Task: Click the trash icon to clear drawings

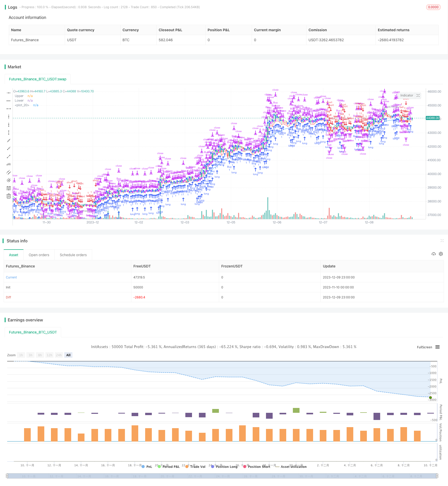Action: (x=9, y=196)
